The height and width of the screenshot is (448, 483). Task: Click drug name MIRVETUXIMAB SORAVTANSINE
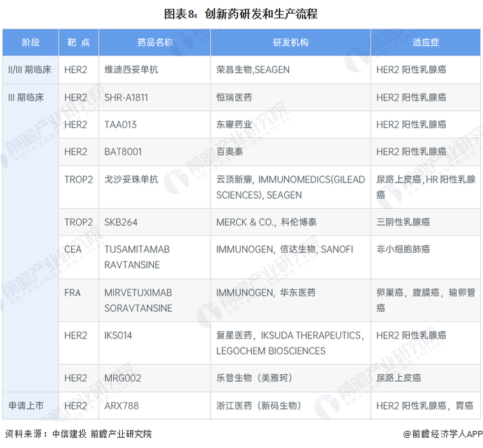pyautogui.click(x=138, y=301)
